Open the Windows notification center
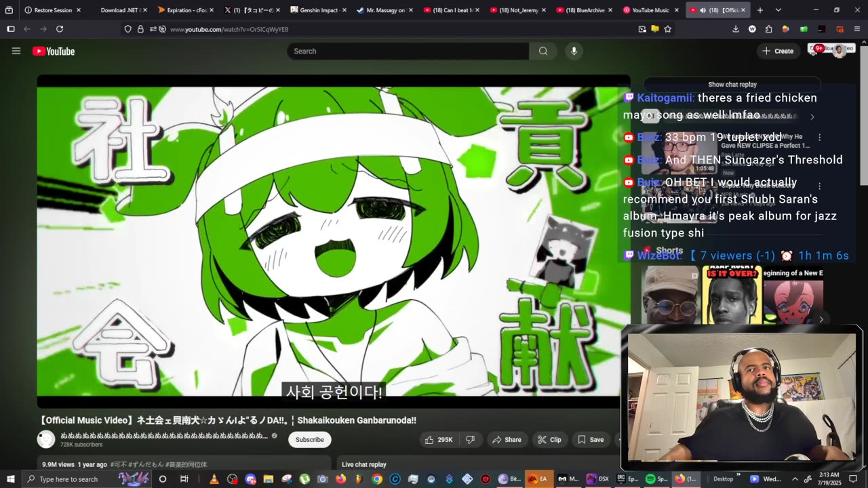The width and height of the screenshot is (868, 488). 853,479
